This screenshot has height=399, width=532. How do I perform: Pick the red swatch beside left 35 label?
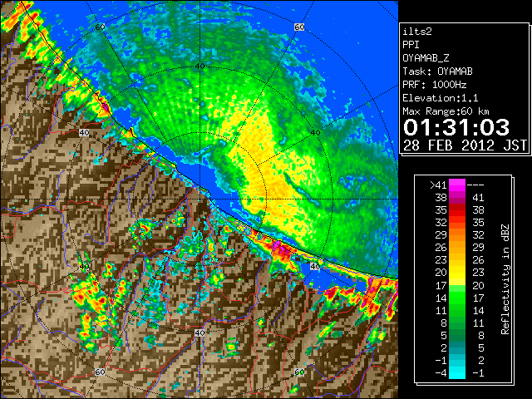pos(457,210)
